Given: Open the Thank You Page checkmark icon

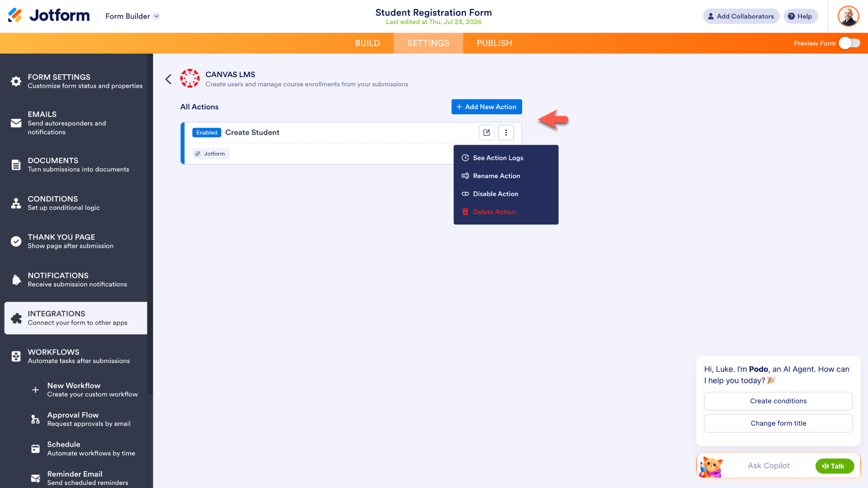Looking at the screenshot, I should click(x=16, y=241).
